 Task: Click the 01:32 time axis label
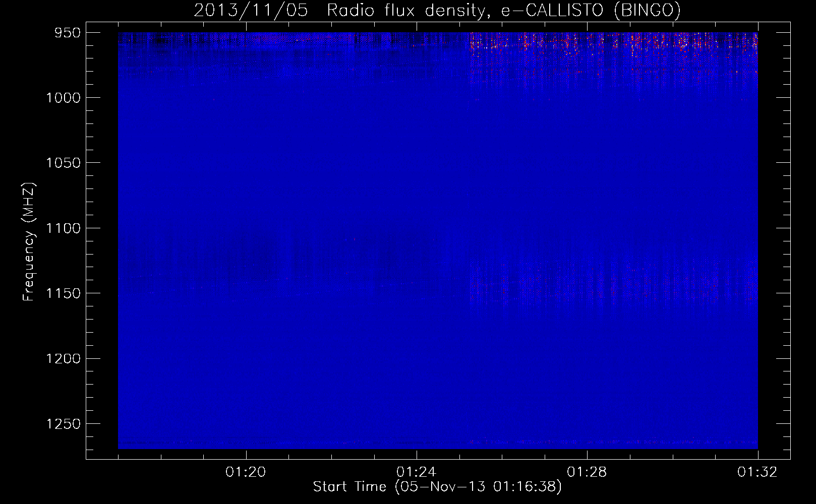[x=757, y=472]
